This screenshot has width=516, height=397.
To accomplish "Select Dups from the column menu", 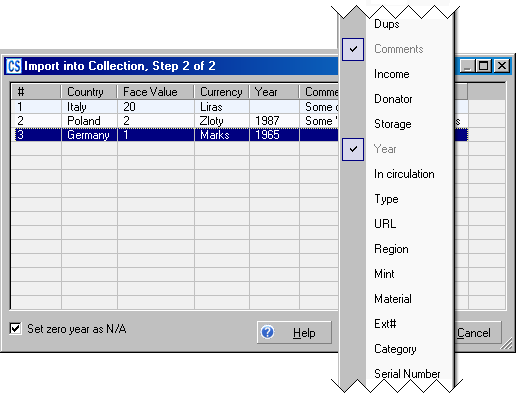I will tap(387, 24).
